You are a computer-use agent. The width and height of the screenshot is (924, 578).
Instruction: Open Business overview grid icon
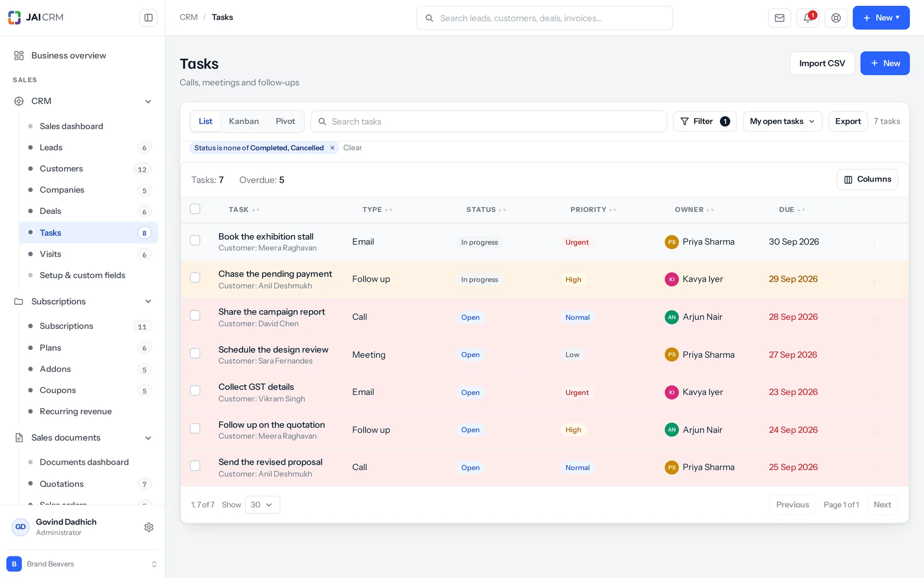(x=19, y=55)
